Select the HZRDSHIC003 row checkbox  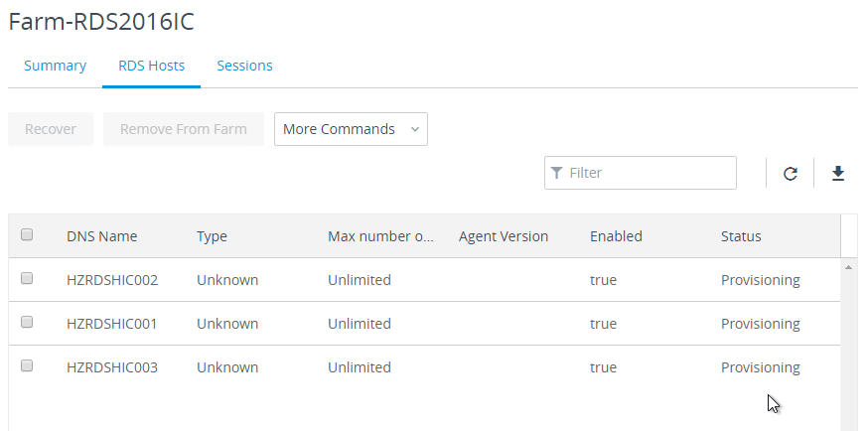point(27,365)
